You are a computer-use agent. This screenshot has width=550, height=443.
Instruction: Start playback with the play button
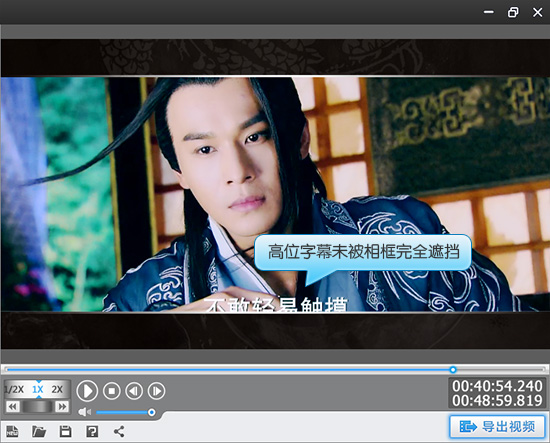pyautogui.click(x=87, y=391)
